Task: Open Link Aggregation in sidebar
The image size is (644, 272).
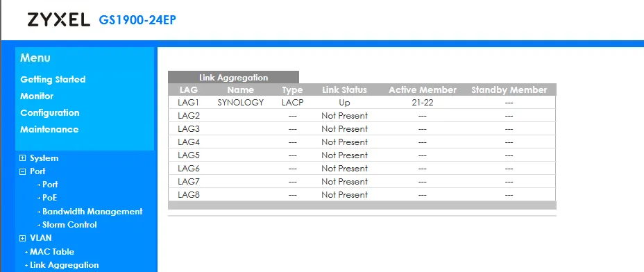Action: click(x=64, y=265)
